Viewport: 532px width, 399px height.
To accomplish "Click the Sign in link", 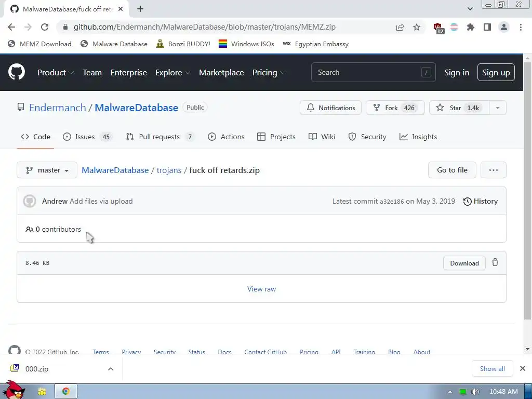I will [x=457, y=73].
